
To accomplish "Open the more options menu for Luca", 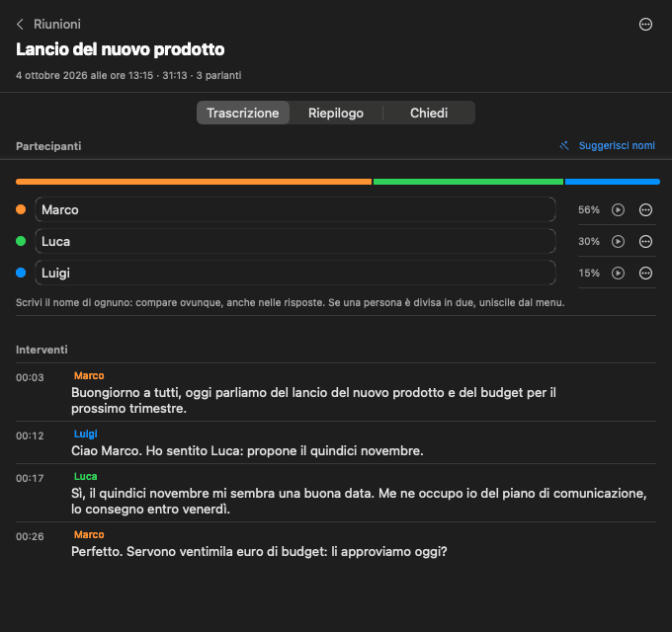I will (645, 242).
